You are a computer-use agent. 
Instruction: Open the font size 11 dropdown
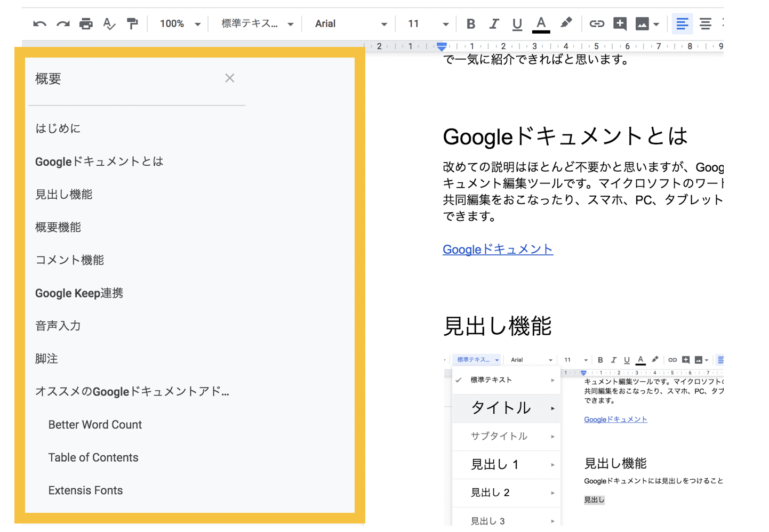tap(428, 24)
